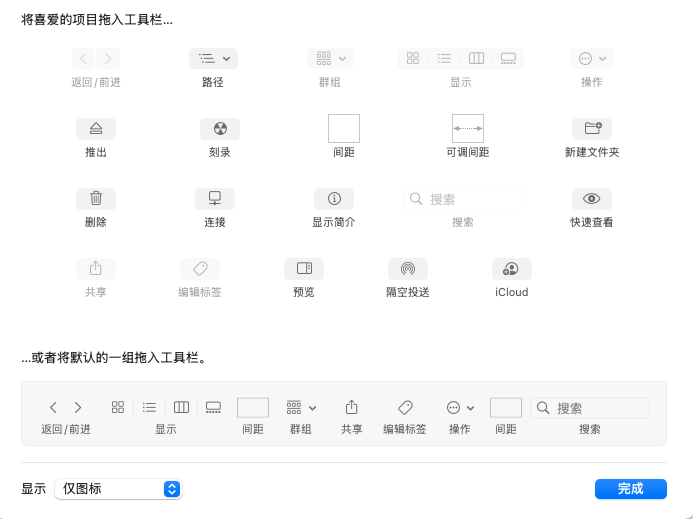Select the 刻录 burn icon
Viewport: 693px width, 519px height.
220,128
